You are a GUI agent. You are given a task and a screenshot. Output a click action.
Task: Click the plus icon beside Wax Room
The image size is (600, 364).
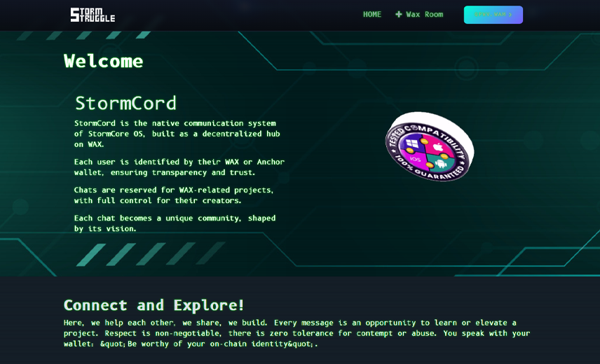coord(399,15)
